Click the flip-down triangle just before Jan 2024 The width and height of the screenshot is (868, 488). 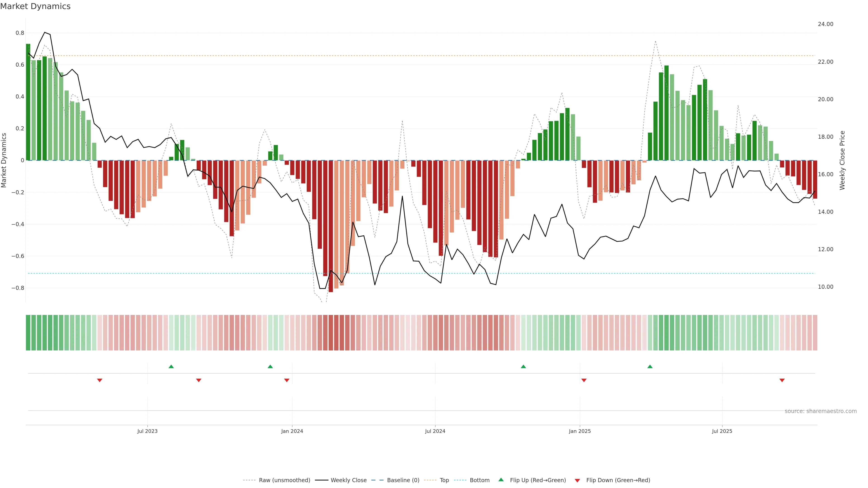[287, 380]
